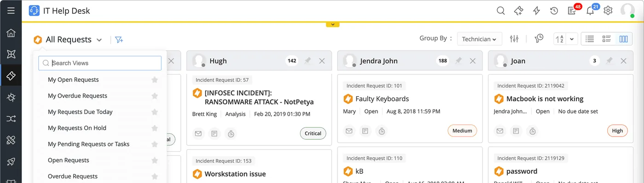Open the Requests ticket icon in sidebar
The image size is (644, 183).
click(x=11, y=76)
